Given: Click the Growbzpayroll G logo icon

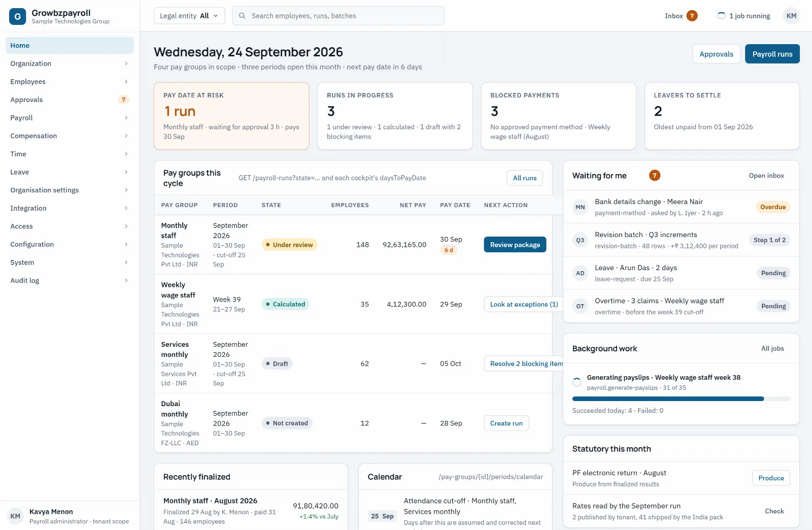Looking at the screenshot, I should coord(17,17).
